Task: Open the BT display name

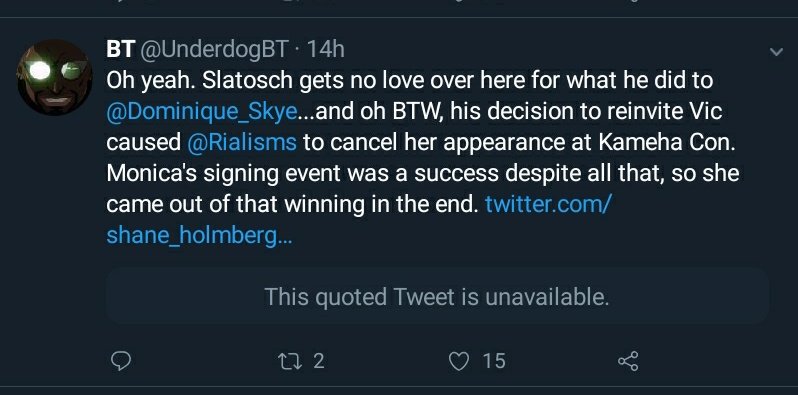Action: tap(120, 49)
